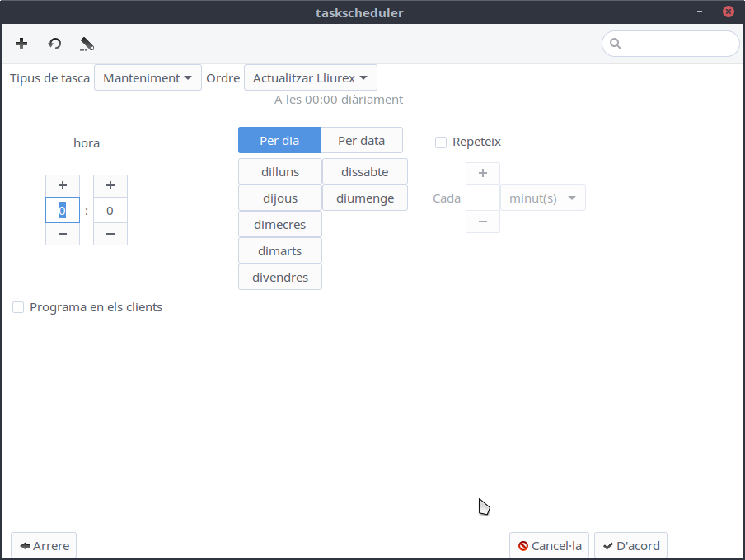745x560 pixels.
Task: Increase the hour with plus button
Action: pyautogui.click(x=63, y=186)
